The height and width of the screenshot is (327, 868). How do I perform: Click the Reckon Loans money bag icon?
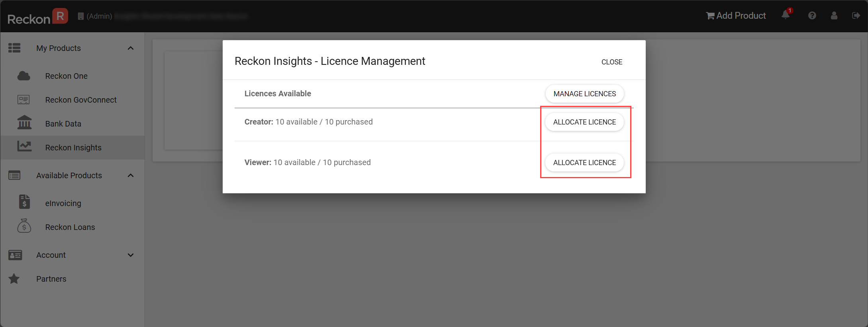24,226
